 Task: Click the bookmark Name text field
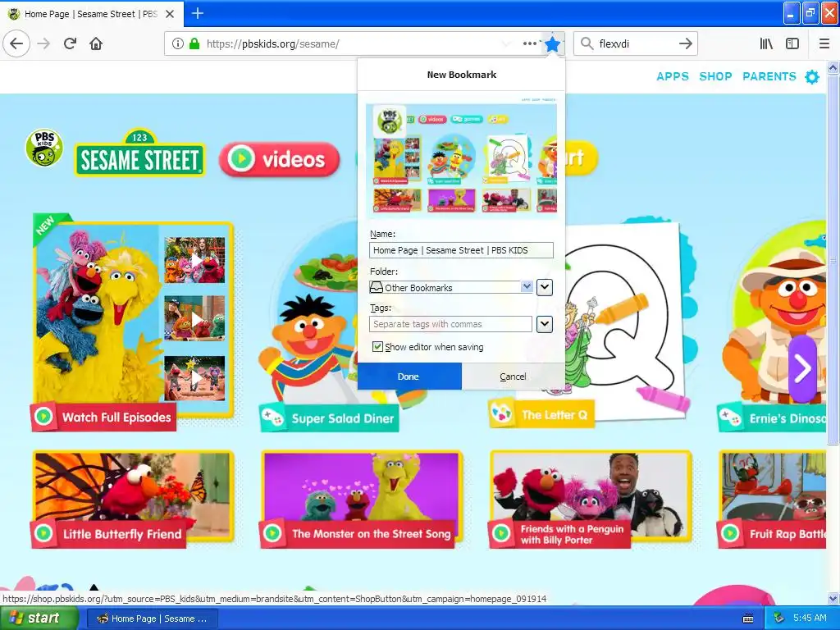coord(461,250)
